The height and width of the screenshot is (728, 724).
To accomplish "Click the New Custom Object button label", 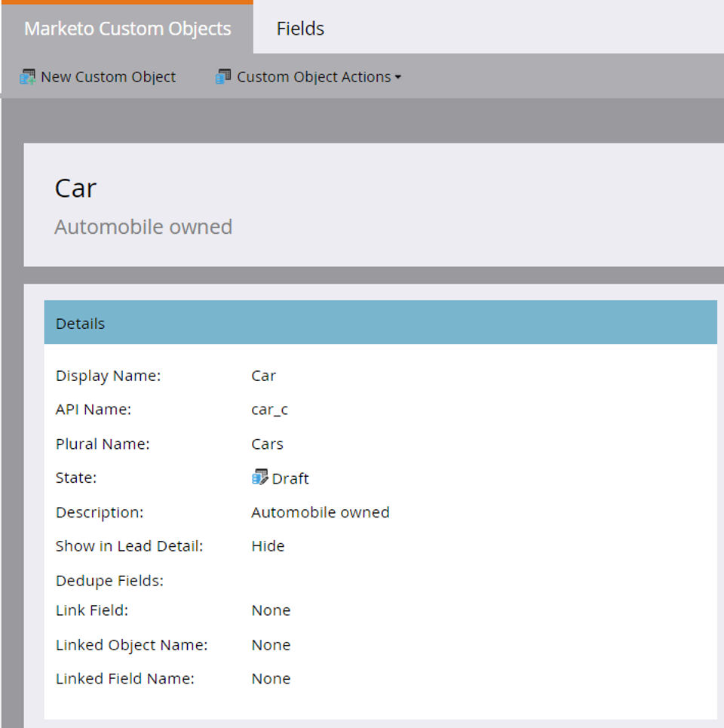I will pos(108,77).
